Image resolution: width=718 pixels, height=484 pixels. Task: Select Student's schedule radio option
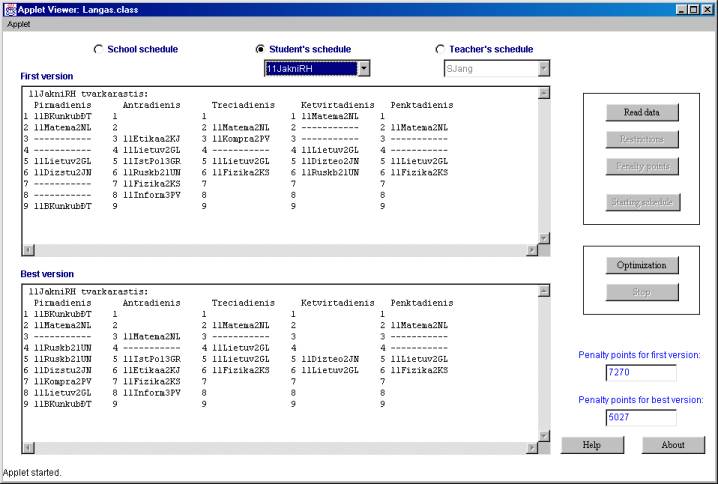261,49
